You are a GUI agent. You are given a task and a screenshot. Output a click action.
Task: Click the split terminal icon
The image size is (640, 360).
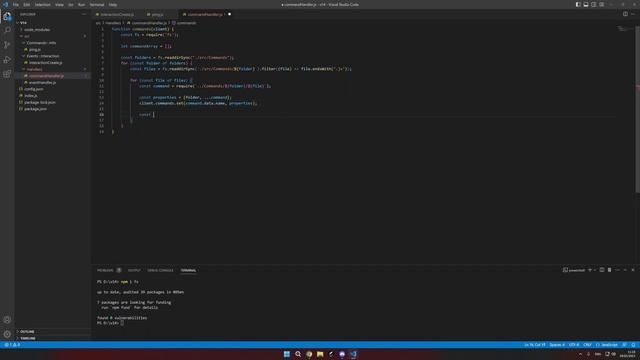click(x=602, y=270)
